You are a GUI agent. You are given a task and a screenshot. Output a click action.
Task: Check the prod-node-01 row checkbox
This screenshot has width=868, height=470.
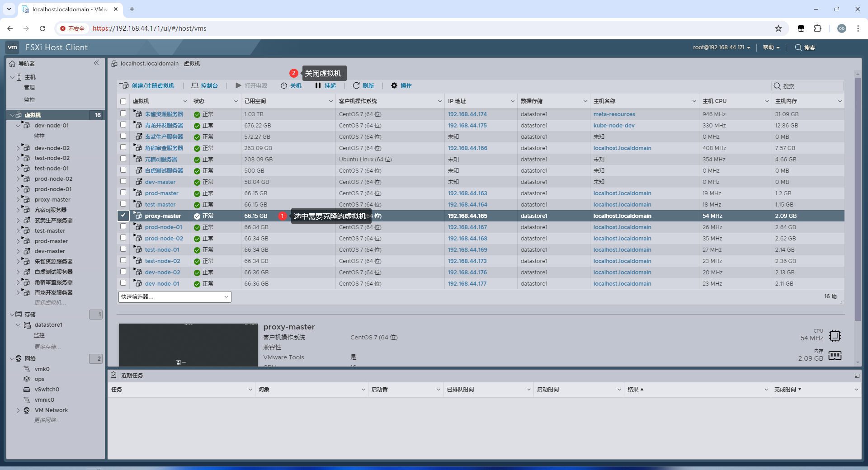tap(123, 226)
